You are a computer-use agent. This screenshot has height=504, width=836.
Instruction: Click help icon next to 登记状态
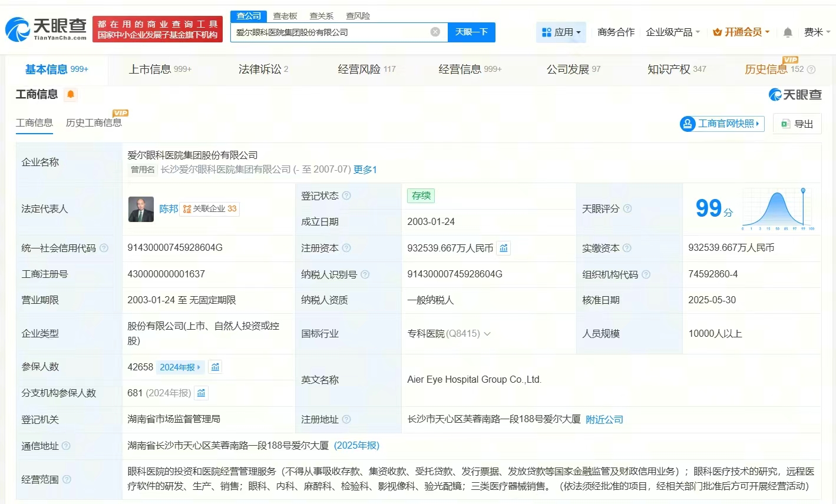pos(346,195)
